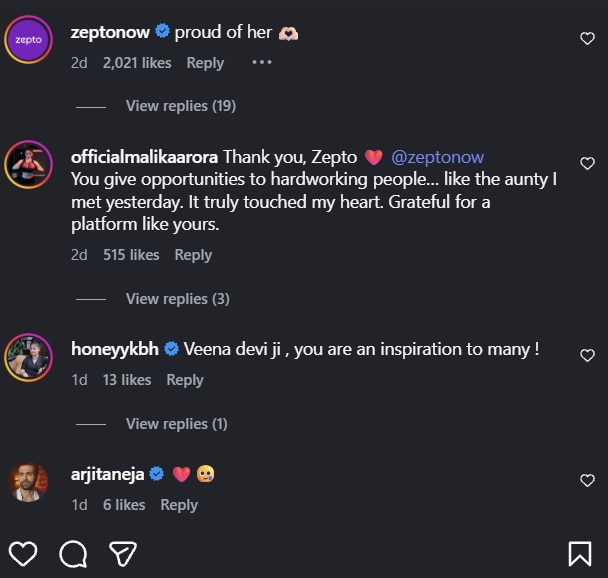View the 2,021 likes list

(137, 62)
